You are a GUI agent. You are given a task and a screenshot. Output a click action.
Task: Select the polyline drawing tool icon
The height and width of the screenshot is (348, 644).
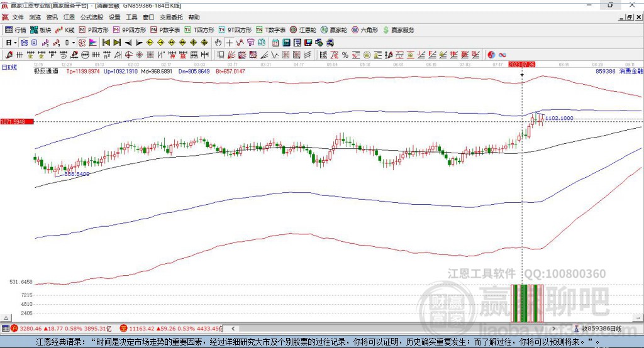coord(240,43)
